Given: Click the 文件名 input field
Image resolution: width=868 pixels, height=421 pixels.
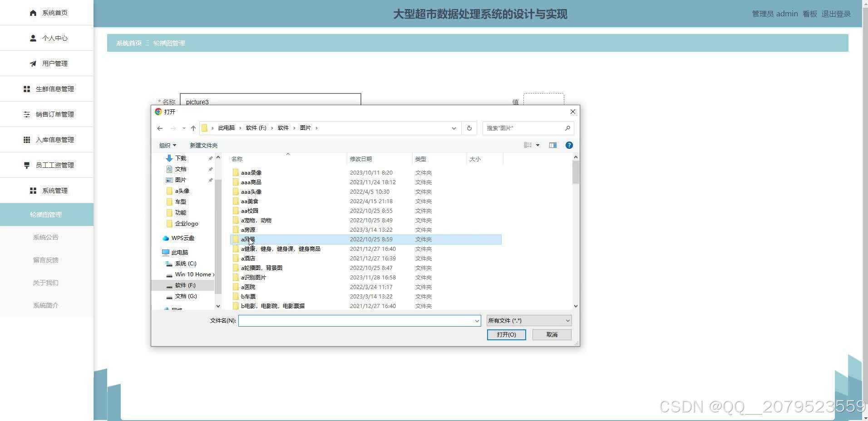Looking at the screenshot, I should [x=359, y=321].
